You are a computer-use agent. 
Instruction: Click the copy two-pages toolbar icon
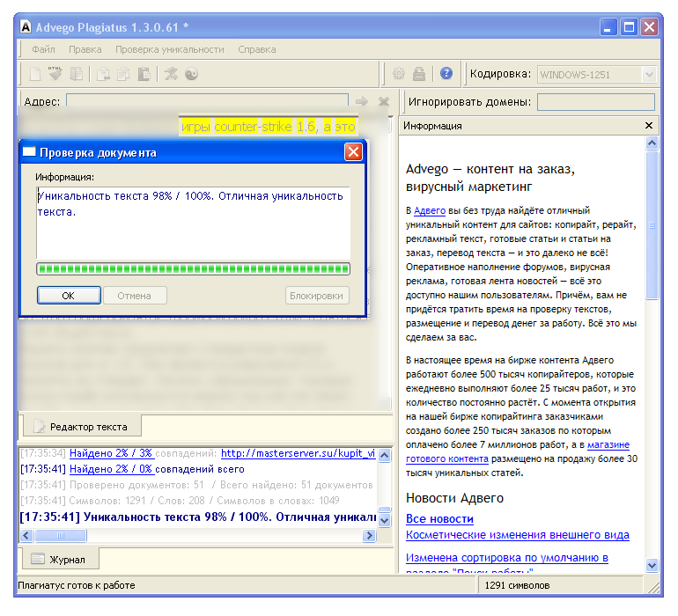pos(123,74)
